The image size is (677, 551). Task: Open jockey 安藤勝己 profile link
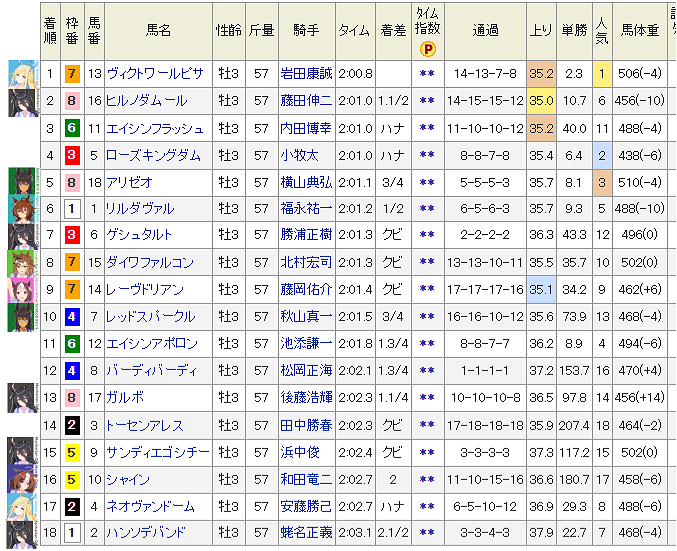click(307, 506)
